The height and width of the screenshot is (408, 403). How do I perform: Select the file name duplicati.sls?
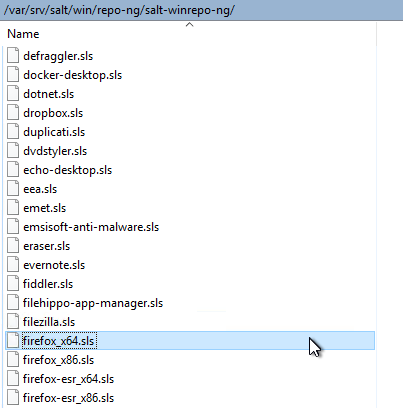click(x=54, y=132)
